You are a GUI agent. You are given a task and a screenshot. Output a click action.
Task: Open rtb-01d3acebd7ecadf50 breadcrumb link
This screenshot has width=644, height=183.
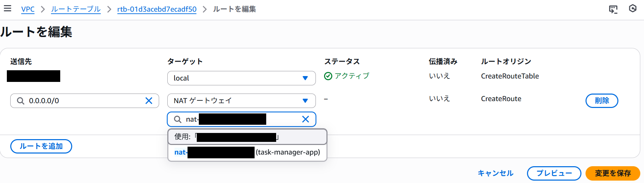pyautogui.click(x=157, y=9)
